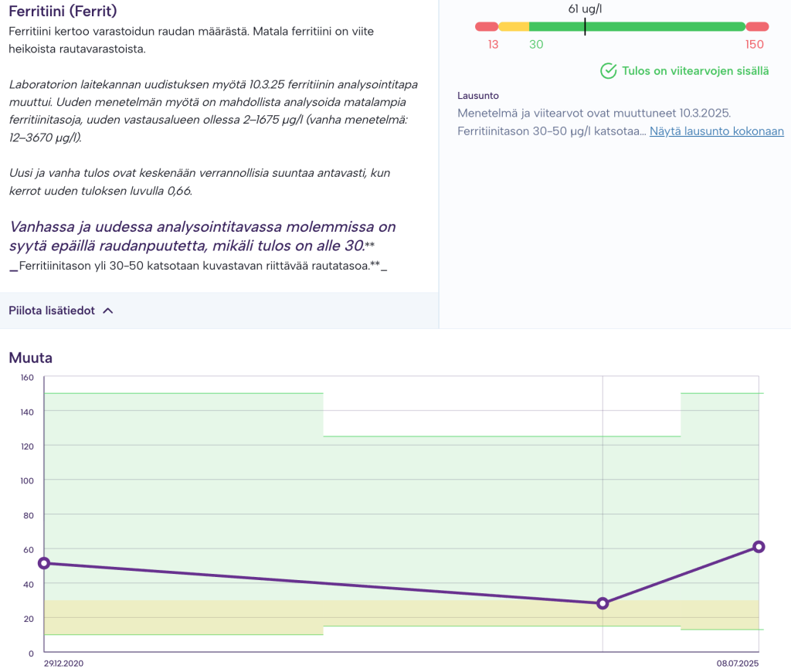The height and width of the screenshot is (672, 791).
Task: Select the lowest middle data point on chart
Action: pos(603,603)
